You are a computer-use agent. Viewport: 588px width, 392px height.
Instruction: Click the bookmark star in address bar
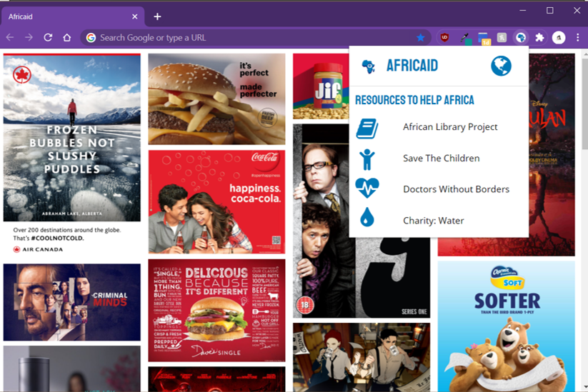420,37
